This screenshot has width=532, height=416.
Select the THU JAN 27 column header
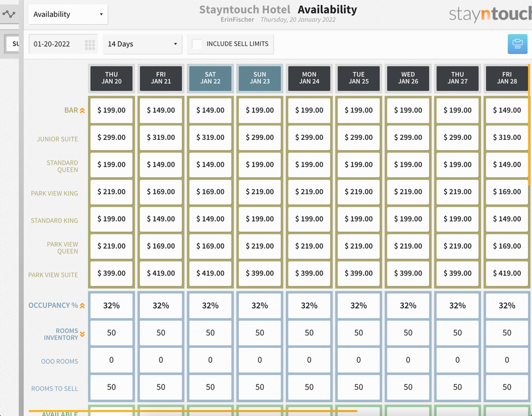tap(457, 78)
